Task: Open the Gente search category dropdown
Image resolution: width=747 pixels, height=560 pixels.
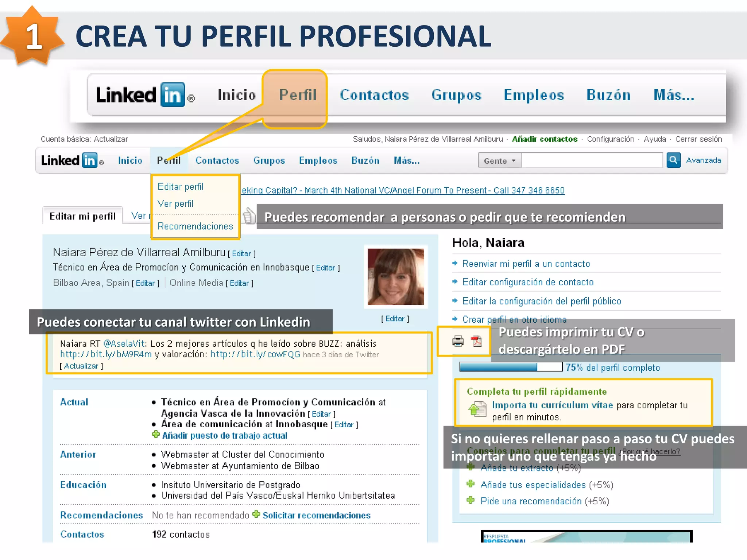Action: 500,161
